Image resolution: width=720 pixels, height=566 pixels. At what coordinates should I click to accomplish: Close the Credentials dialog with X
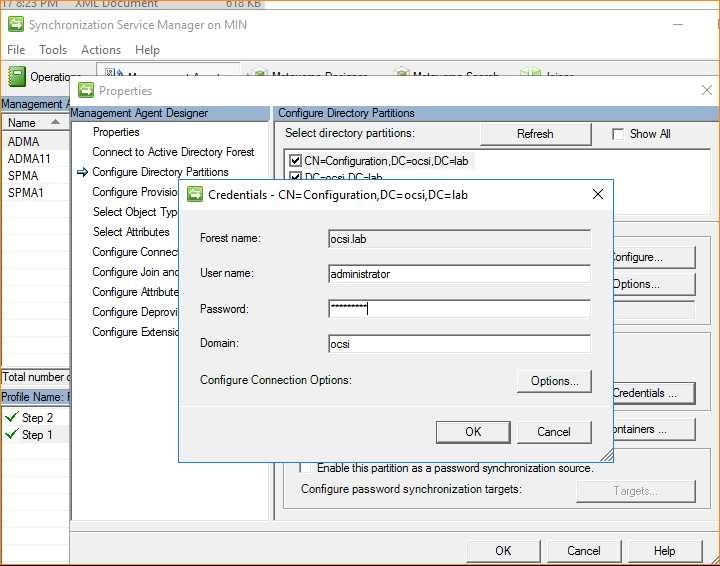[598, 194]
